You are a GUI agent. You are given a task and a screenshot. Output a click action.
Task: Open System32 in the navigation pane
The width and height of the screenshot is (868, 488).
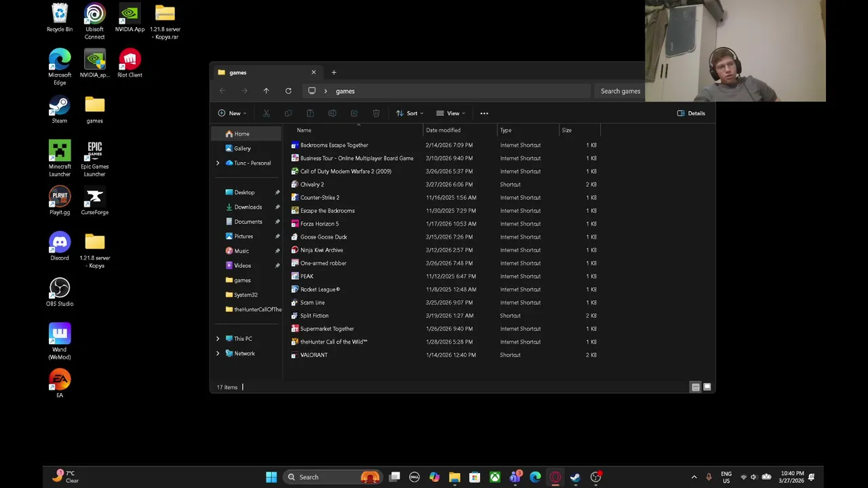(246, 295)
